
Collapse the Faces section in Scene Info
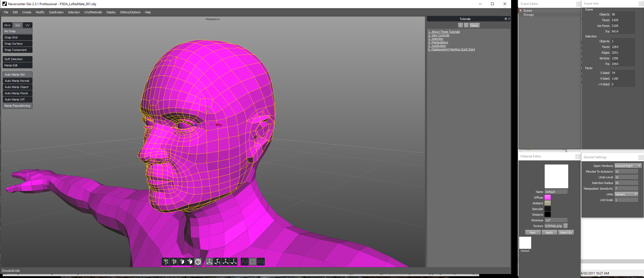(x=583, y=68)
